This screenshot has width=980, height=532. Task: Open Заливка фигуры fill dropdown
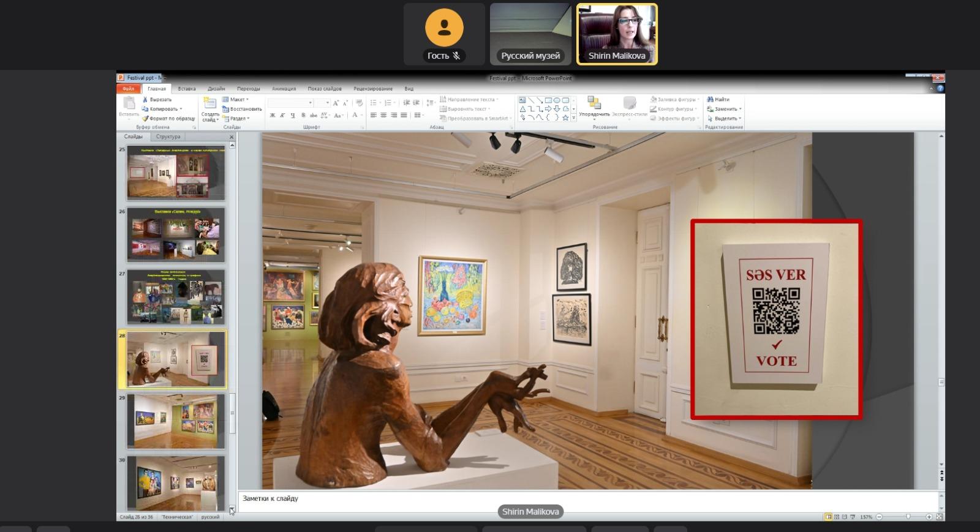(x=674, y=99)
